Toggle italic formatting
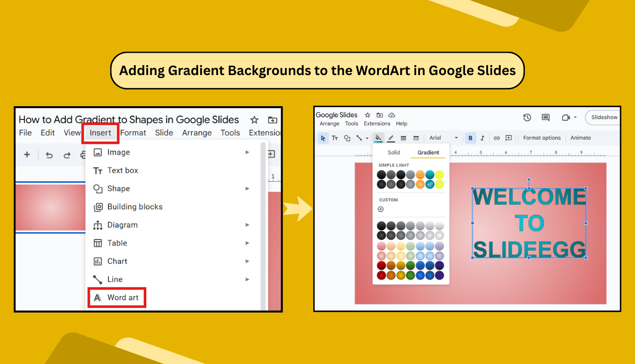 [x=482, y=138]
